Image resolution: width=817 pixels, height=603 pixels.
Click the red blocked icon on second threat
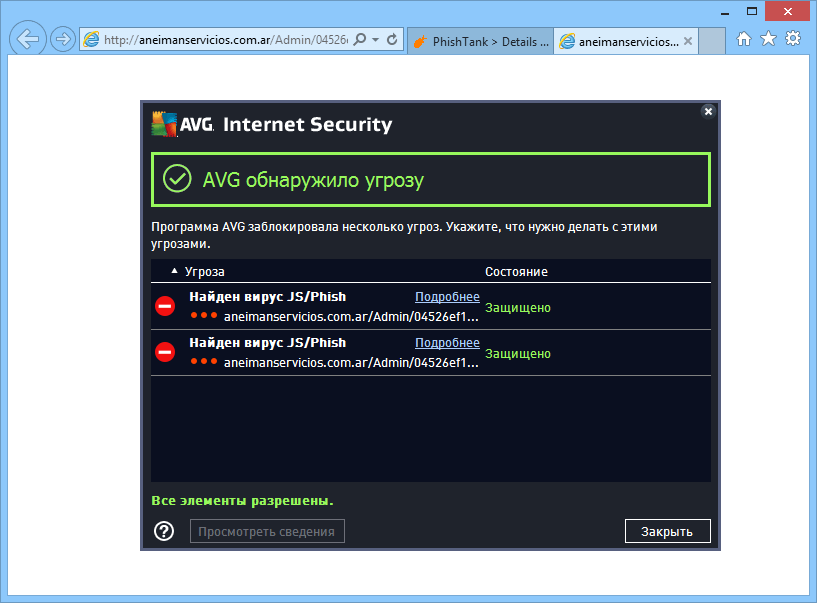(x=164, y=352)
